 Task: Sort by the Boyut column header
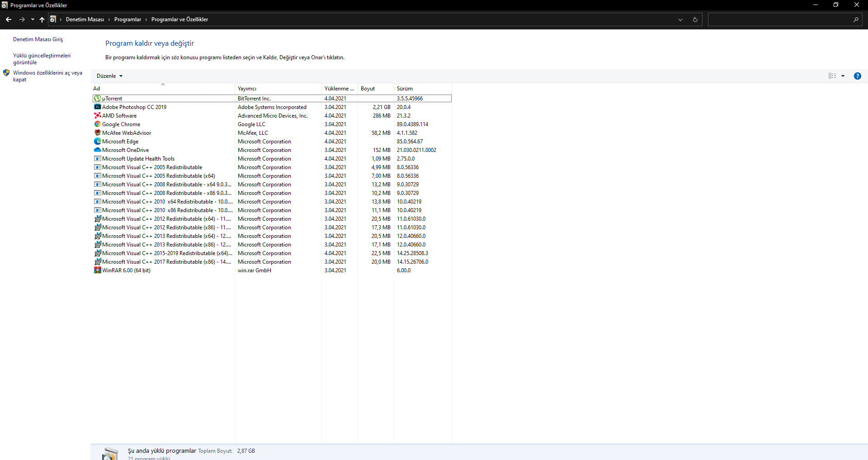[376, 89]
